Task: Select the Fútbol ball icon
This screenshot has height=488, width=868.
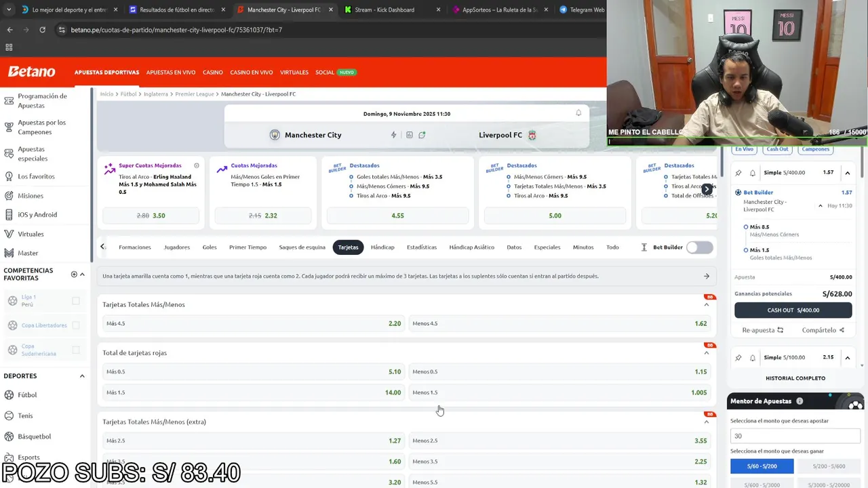Action: coord(9,394)
